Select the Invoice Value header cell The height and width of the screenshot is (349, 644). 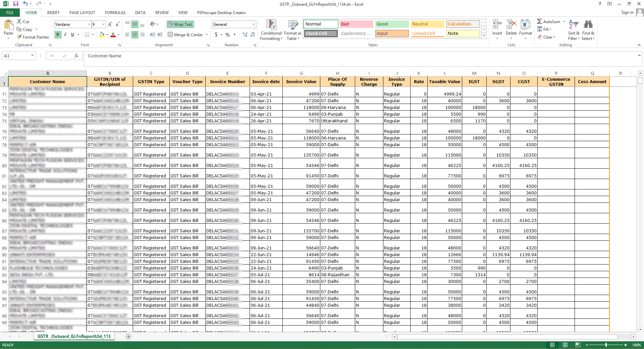[301, 82]
